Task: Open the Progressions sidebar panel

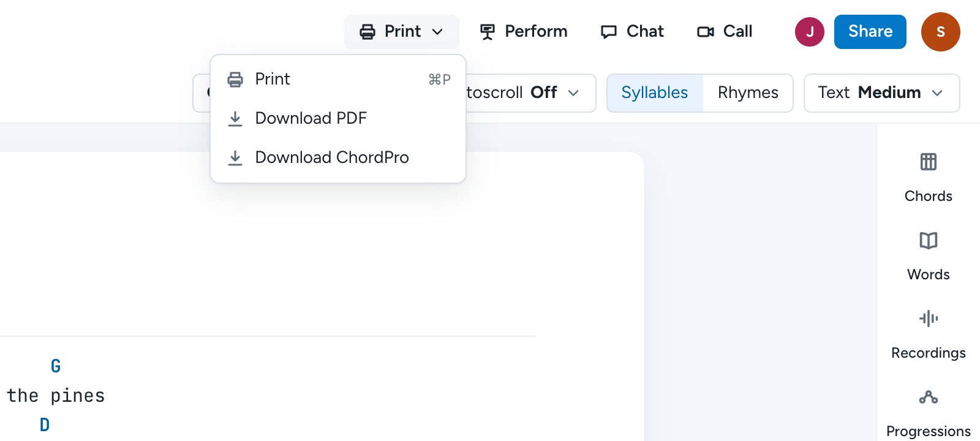Action: tap(929, 413)
